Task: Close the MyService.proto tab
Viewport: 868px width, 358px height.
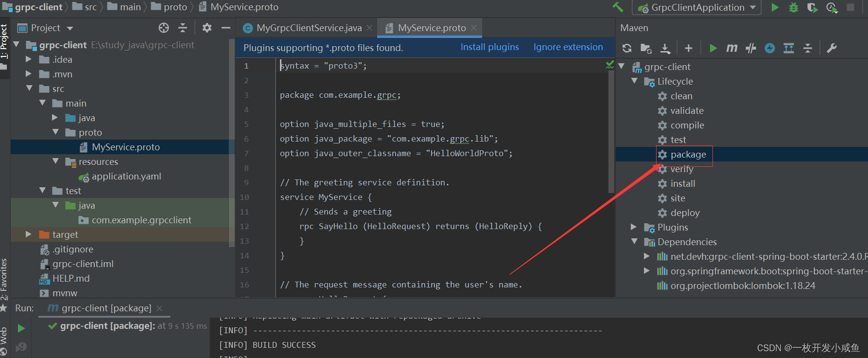Action: [474, 28]
